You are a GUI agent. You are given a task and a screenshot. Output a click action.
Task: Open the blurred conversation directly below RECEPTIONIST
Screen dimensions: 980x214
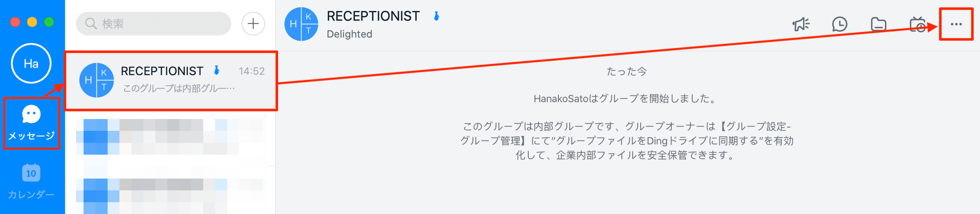click(171, 137)
